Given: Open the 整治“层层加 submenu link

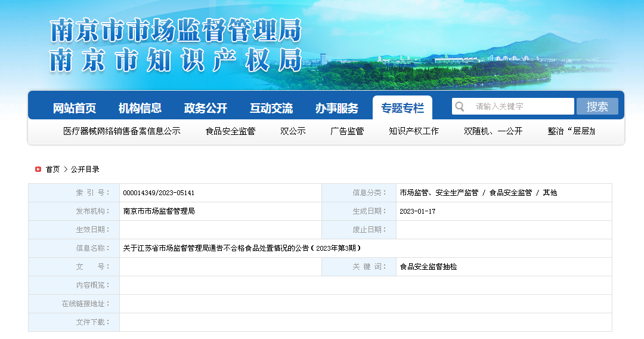Looking at the screenshot, I should coord(571,131).
